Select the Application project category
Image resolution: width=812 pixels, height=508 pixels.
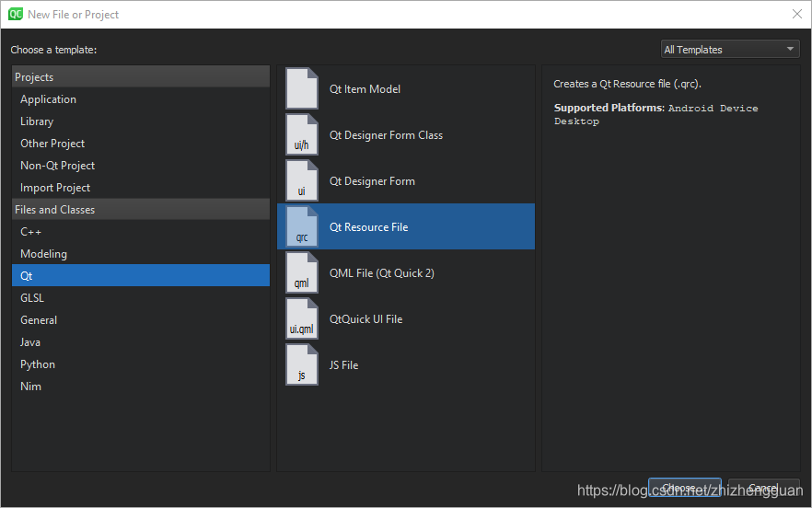coord(141,98)
